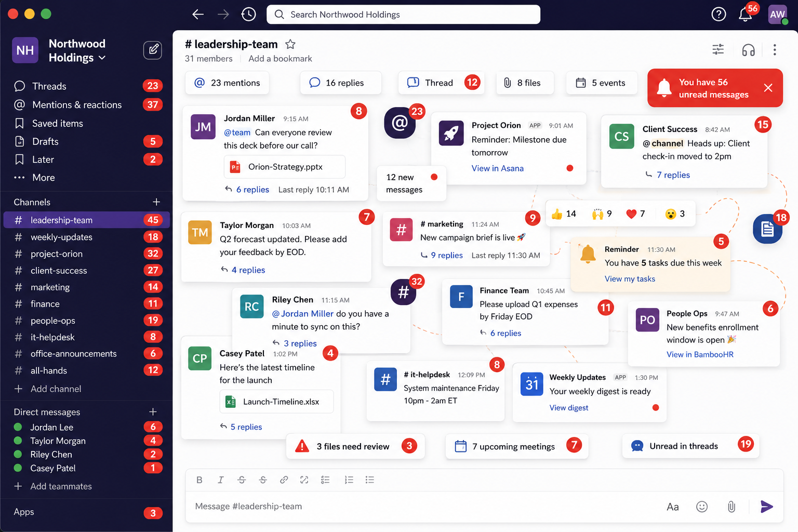Open the Orion-Strategy.pptx attachment
This screenshot has width=798, height=532.
[285, 167]
